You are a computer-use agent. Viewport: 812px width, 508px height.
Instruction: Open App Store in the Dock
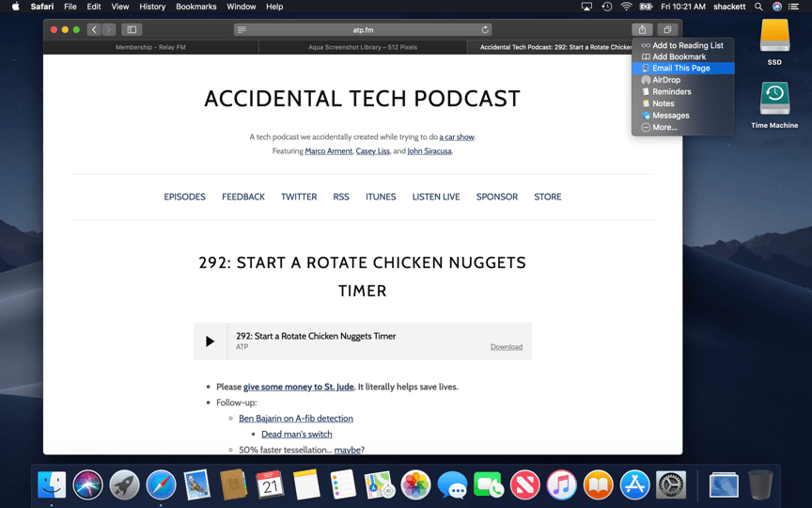click(x=635, y=485)
